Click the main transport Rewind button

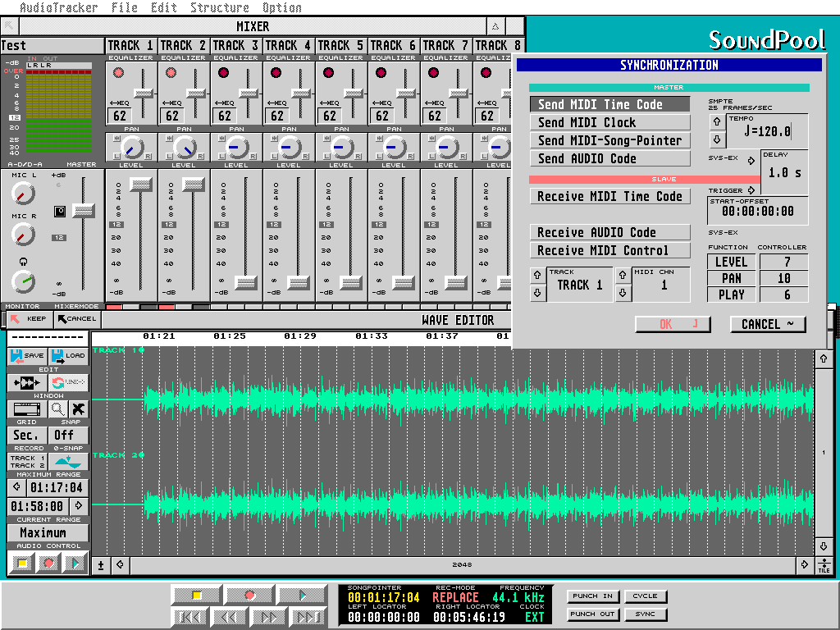230,617
